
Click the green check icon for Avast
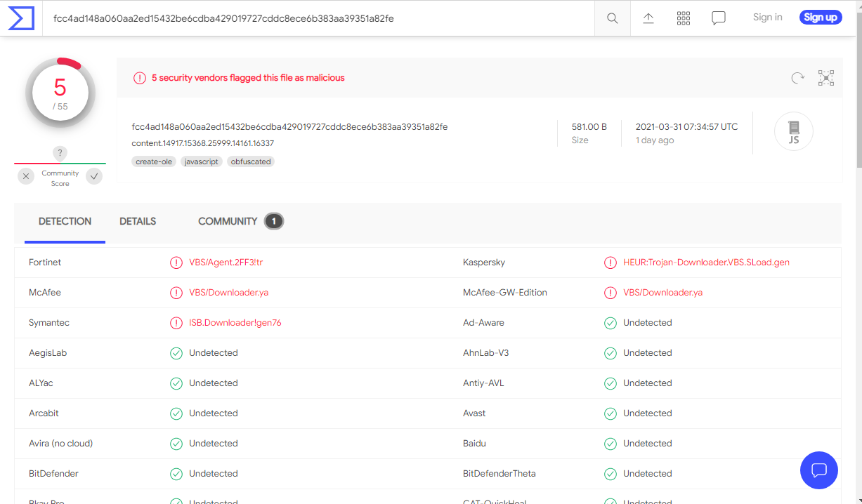coord(610,413)
